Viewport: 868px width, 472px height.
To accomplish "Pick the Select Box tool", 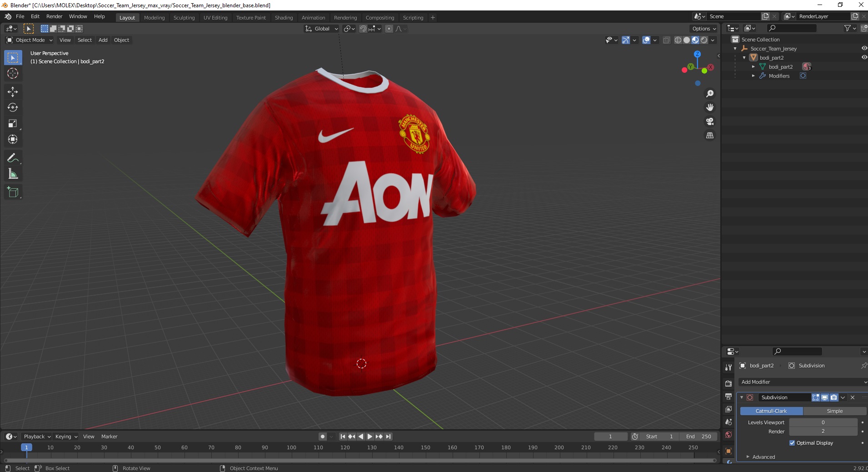I will [13, 58].
